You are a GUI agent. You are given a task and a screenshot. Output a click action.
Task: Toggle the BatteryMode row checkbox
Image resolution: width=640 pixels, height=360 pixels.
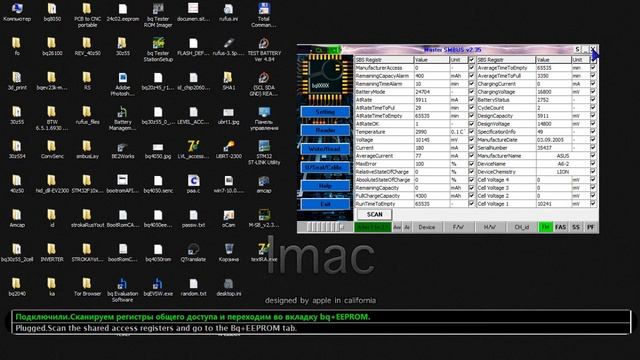point(472,92)
